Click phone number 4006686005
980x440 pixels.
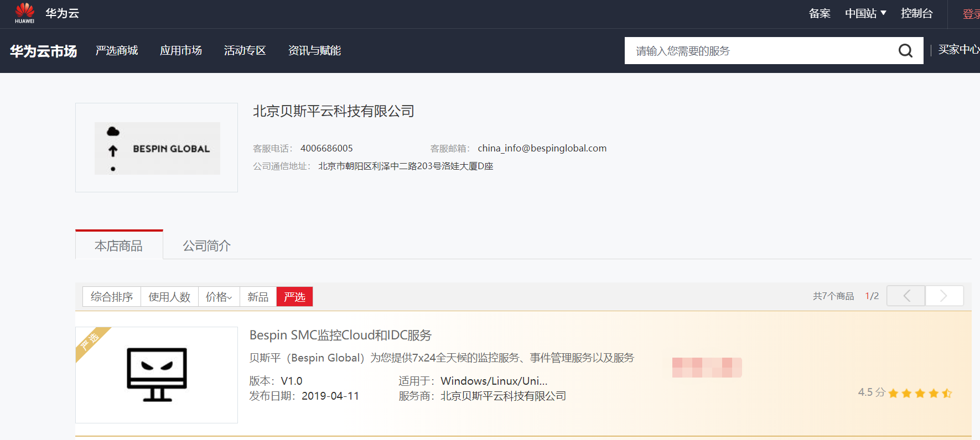click(x=326, y=148)
